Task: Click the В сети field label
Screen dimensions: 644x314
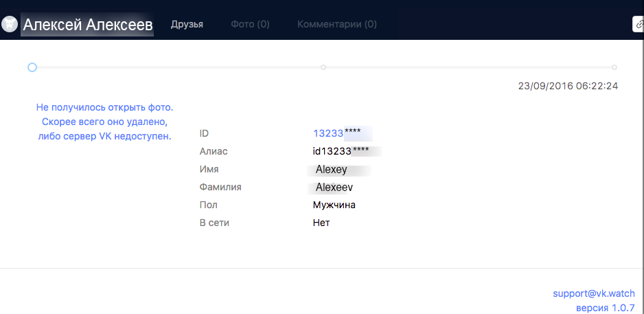Action: pos(214,223)
